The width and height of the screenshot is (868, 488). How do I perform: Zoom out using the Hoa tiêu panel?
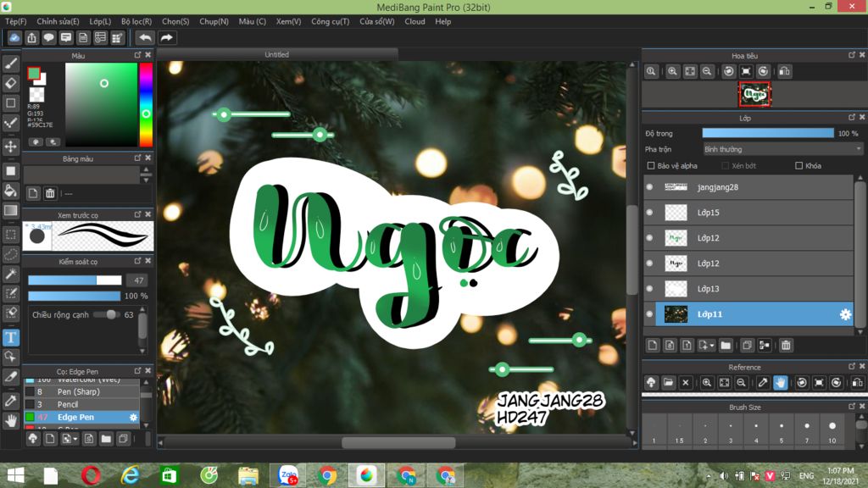tap(707, 71)
